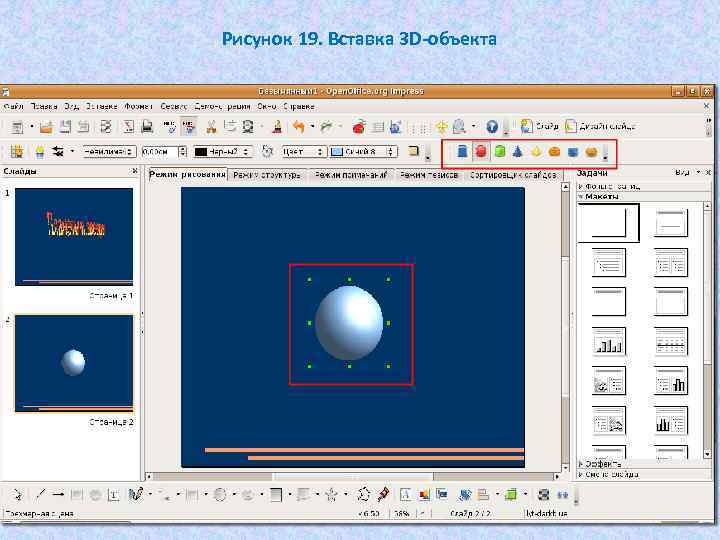This screenshot has height=540, width=720.
Task: Select the orange 3D half-sphere icon
Action: point(591,151)
